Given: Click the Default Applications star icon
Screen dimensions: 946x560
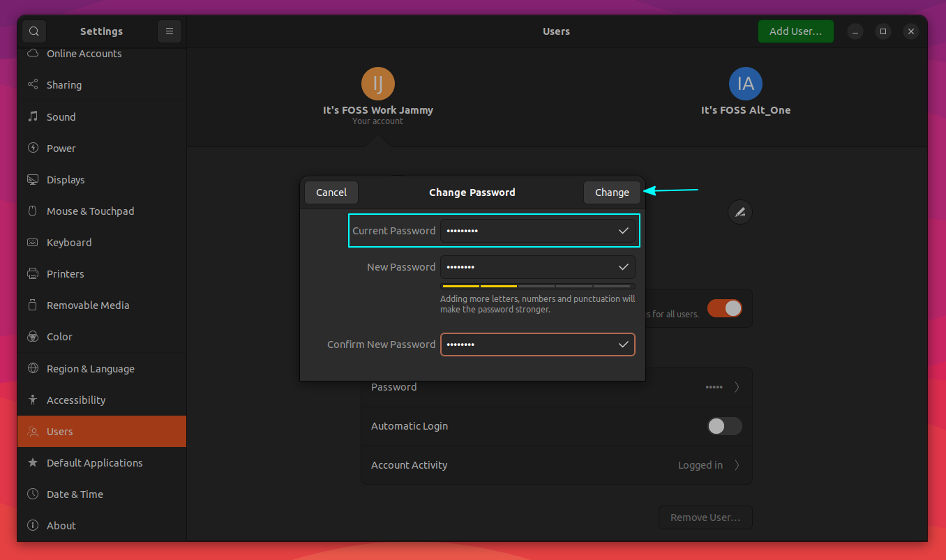Looking at the screenshot, I should [x=33, y=462].
